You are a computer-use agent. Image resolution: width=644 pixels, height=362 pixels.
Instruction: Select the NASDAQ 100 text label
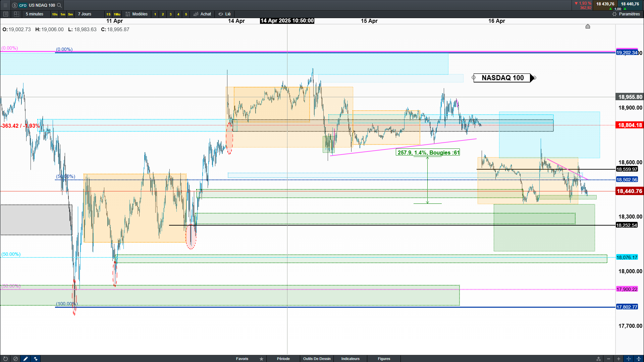pos(502,78)
